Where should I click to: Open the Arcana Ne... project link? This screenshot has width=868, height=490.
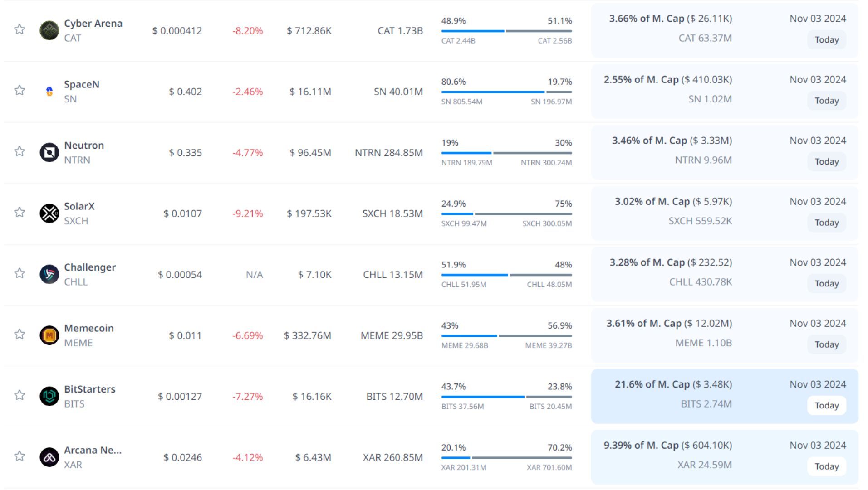[x=93, y=450]
